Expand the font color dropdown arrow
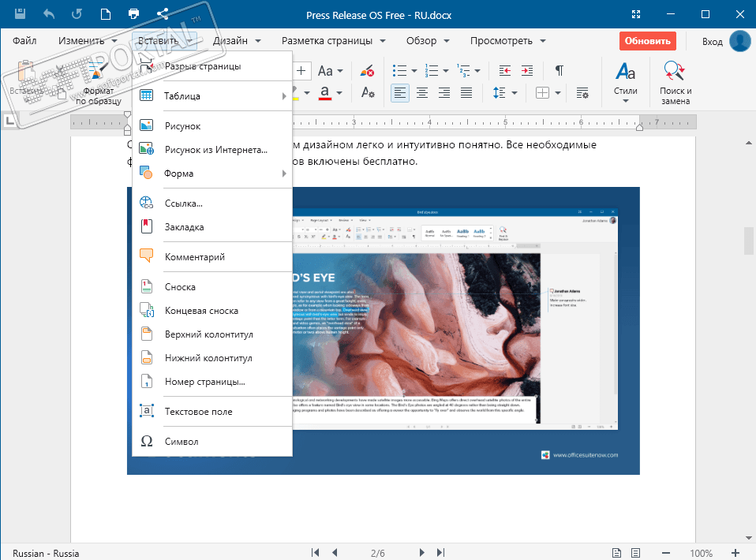The width and height of the screenshot is (756, 560). click(339, 92)
